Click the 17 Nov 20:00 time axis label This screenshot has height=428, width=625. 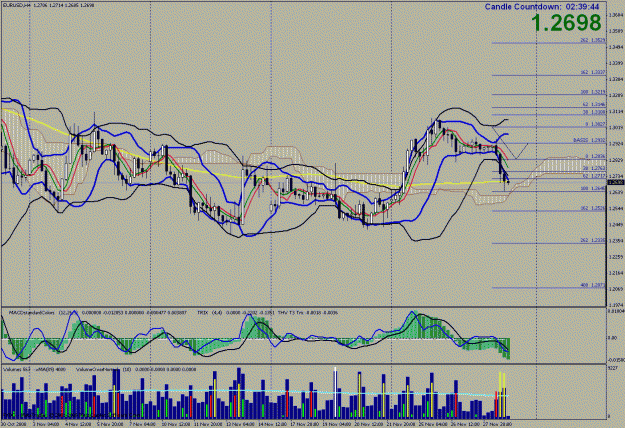(x=304, y=424)
